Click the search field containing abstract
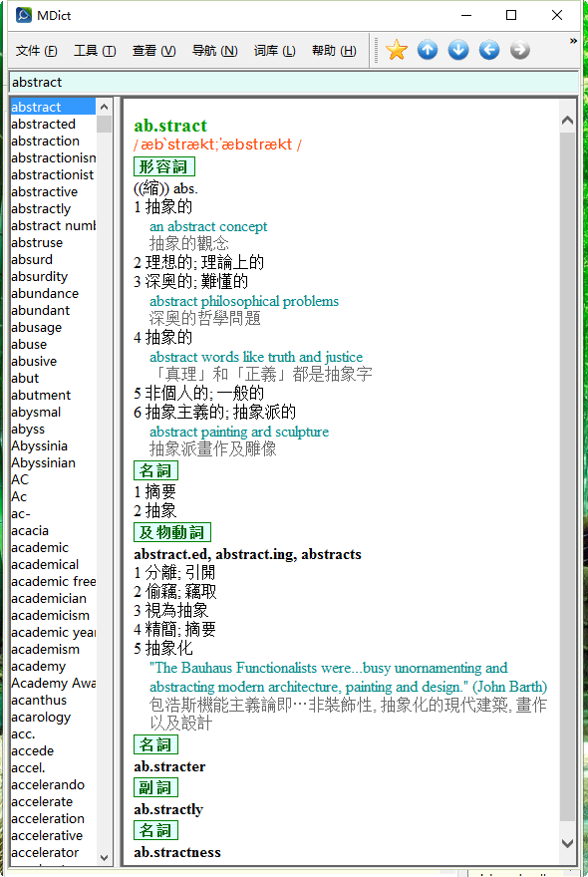 (x=294, y=82)
